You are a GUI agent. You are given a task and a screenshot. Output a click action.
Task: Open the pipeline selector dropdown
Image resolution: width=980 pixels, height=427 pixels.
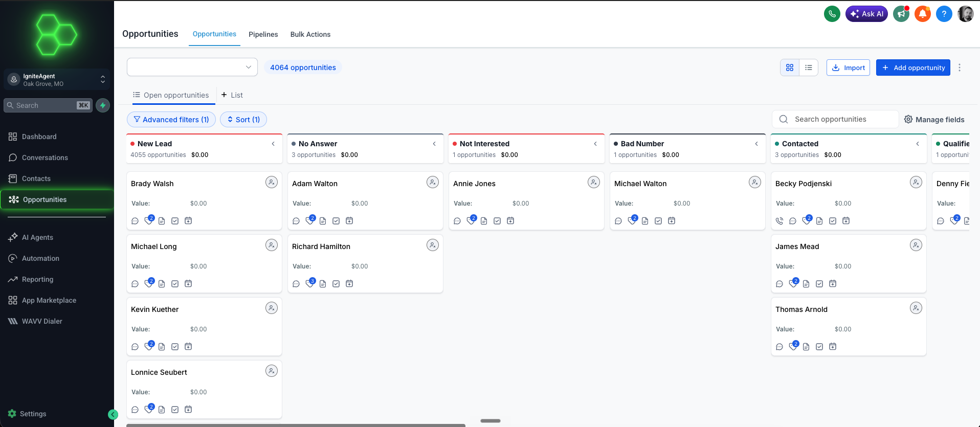coord(192,67)
